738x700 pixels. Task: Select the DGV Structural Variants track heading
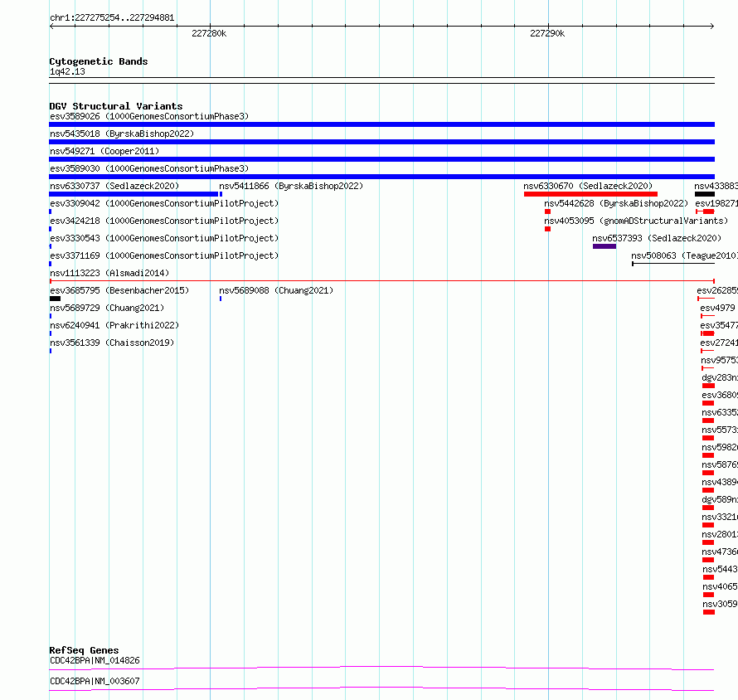pos(116,106)
